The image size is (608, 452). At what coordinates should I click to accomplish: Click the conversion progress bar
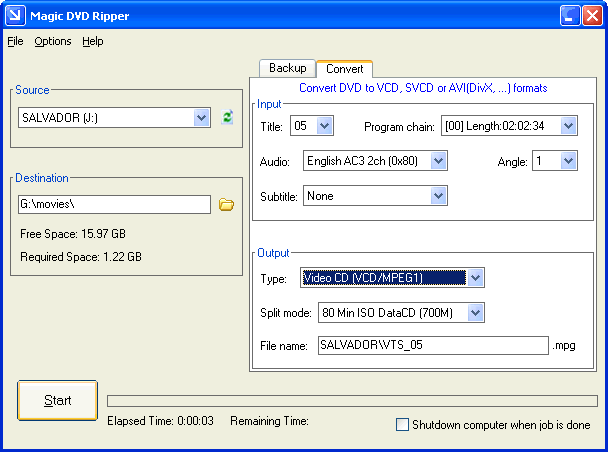coord(352,401)
